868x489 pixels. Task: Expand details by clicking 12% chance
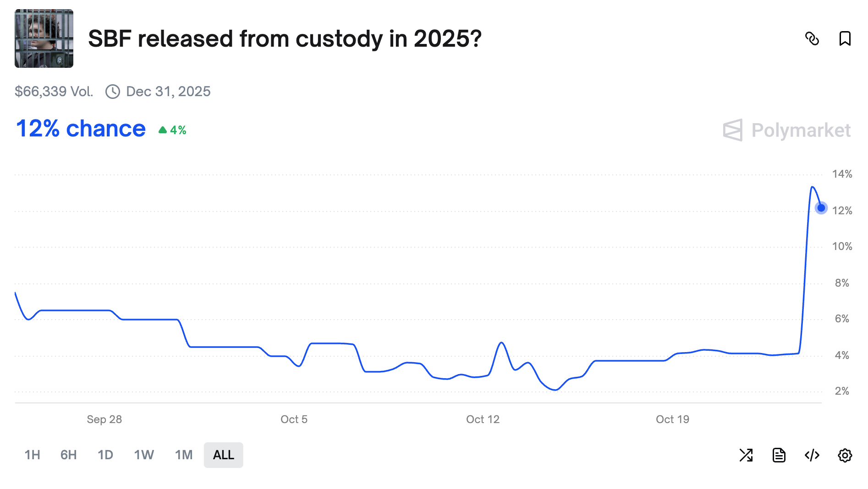tap(80, 129)
